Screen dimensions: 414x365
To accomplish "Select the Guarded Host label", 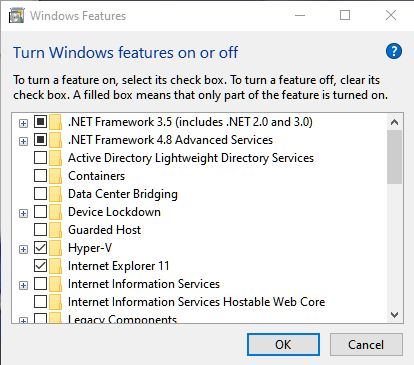I will 104,230.
